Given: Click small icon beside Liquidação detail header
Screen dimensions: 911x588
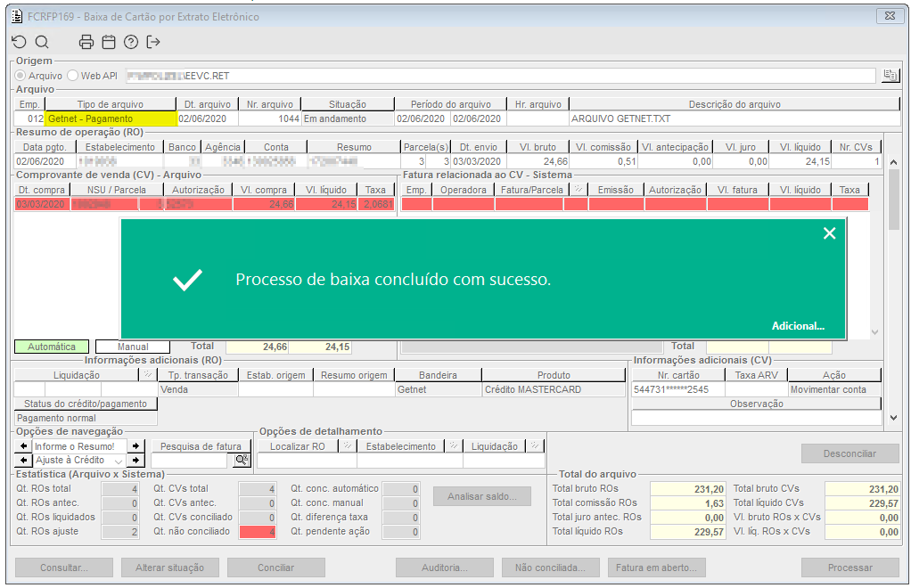Looking at the screenshot, I should 535,445.
